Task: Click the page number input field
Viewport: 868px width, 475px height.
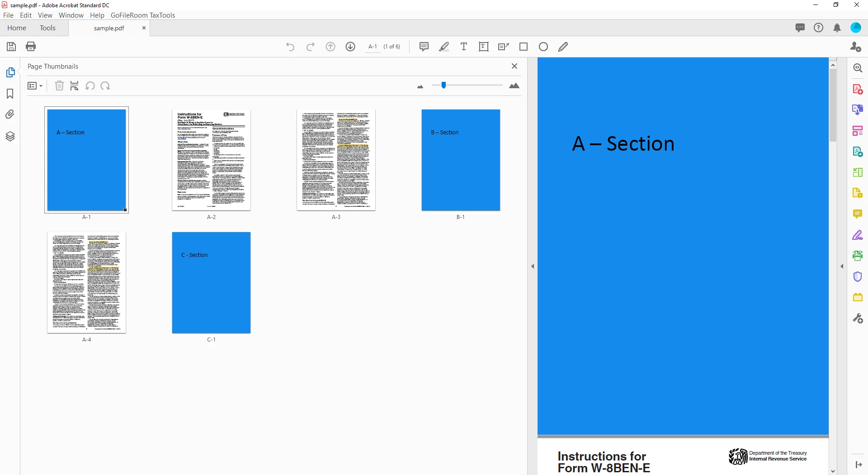Action: [373, 47]
